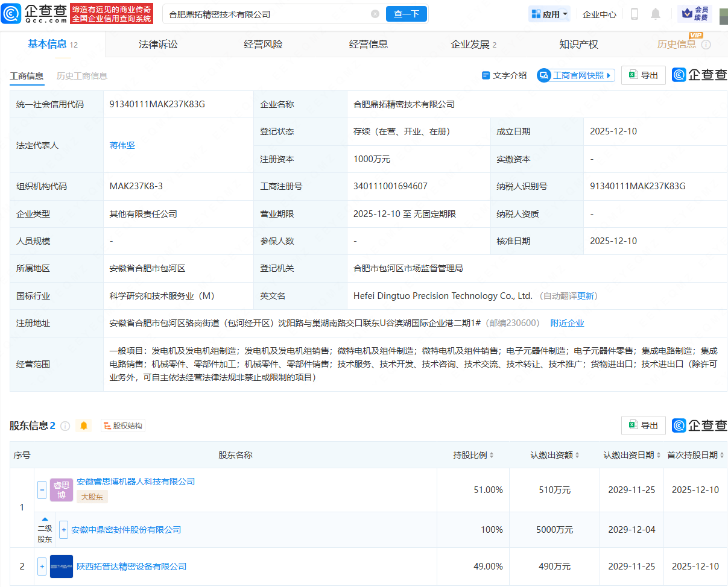Open notifications bell in top bar
728x587 pixels.
(656, 14)
